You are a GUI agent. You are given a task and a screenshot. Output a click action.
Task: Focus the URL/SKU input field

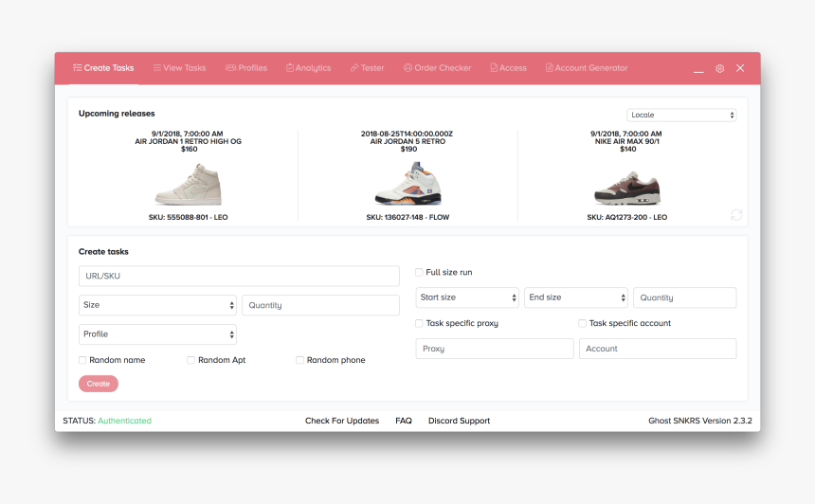pos(239,276)
